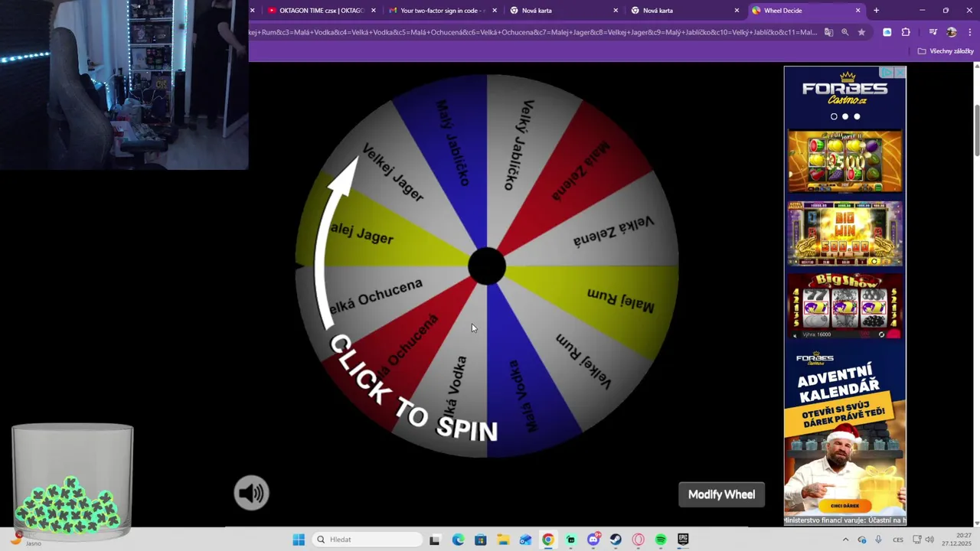Open Task View on the taskbar
The height and width of the screenshot is (551, 980).
click(435, 540)
